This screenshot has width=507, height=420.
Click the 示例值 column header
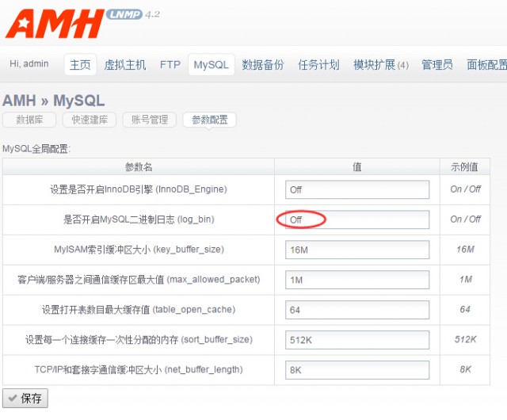pos(465,167)
